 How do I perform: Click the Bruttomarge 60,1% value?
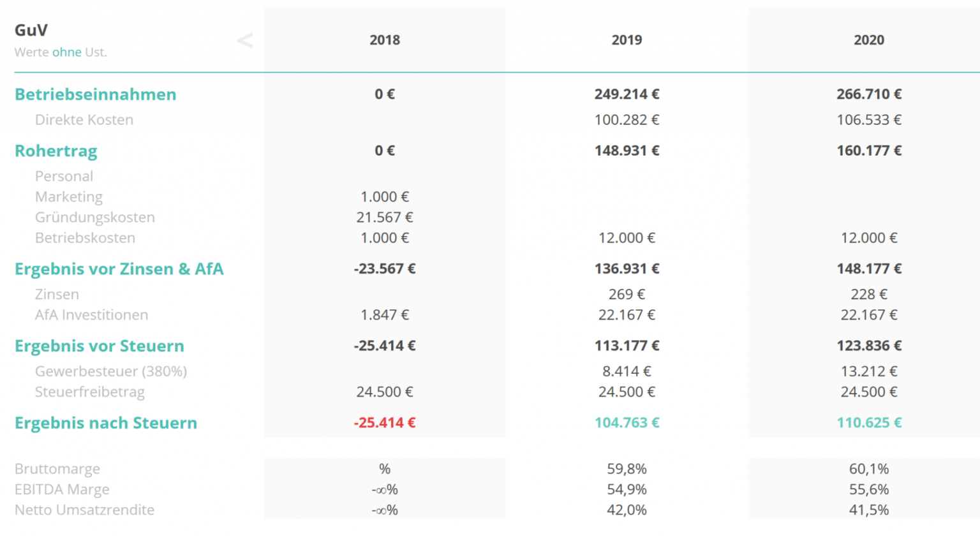tap(868, 469)
